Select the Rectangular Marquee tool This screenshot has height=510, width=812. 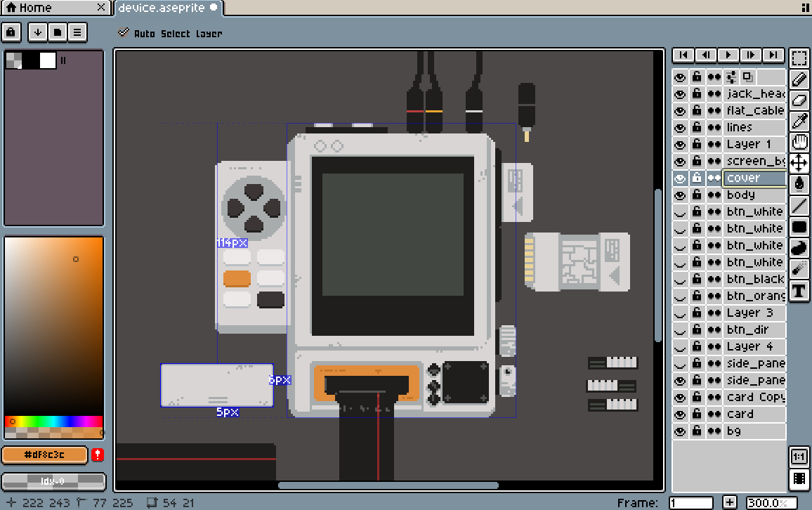pos(799,58)
